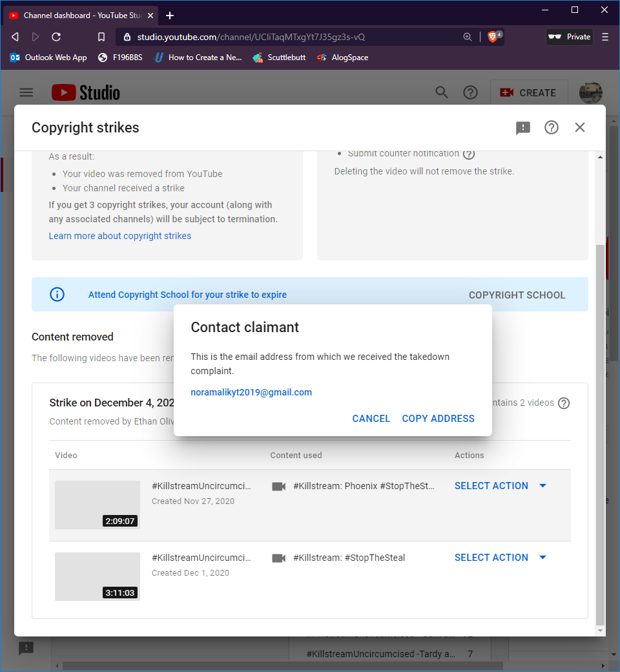Click video camera icon beside #Killstream: #StopTheSteal
The height and width of the screenshot is (672, 620).
pos(278,558)
